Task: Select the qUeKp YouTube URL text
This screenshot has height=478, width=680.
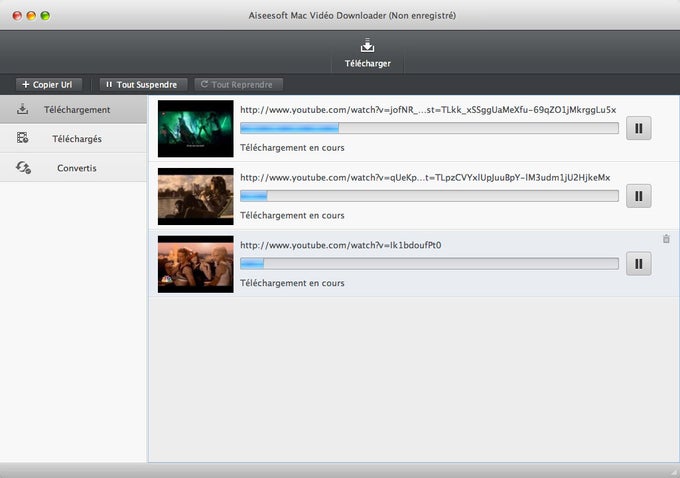Action: pyautogui.click(x=425, y=177)
